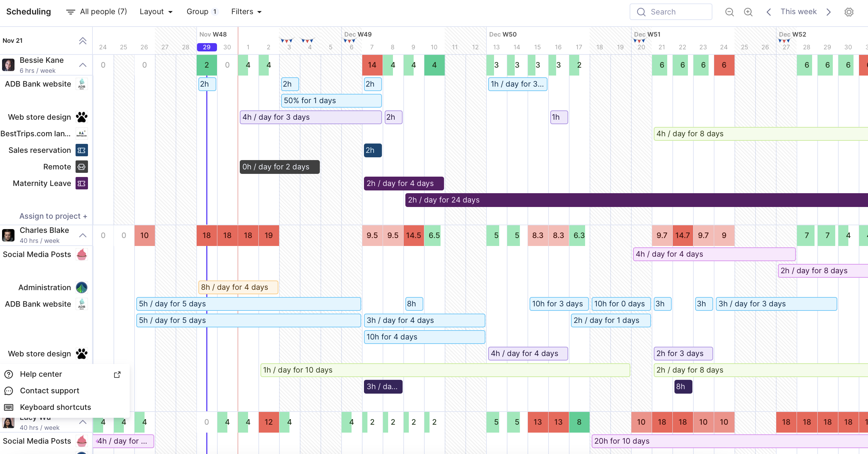
Task: Open the Filters dropdown
Action: [246, 12]
